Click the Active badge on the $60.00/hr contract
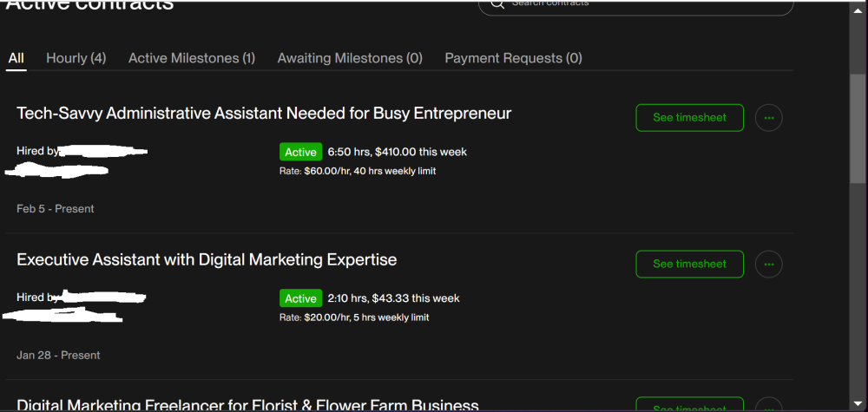The height and width of the screenshot is (412, 868). pyautogui.click(x=300, y=152)
